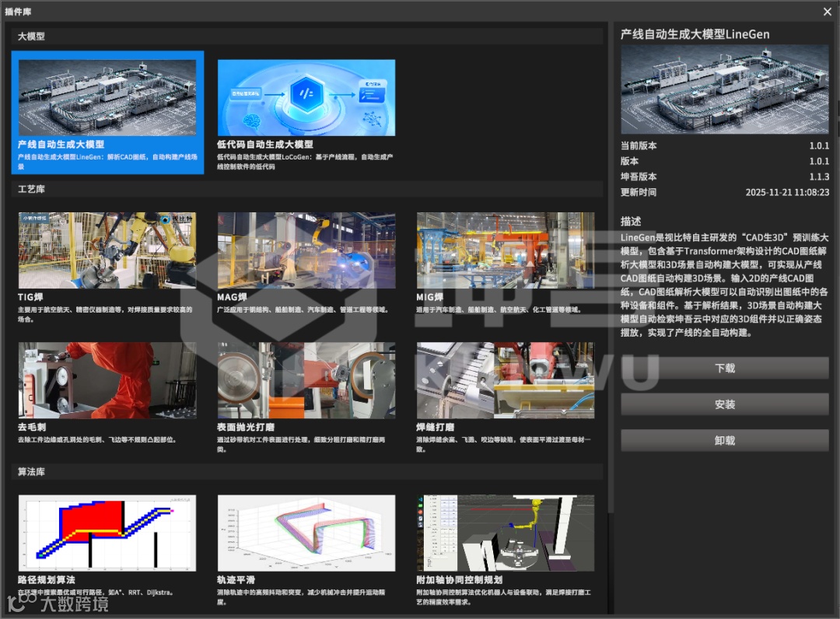840x619 pixels.
Task: Select the 路径规划算法 algorithm thumbnail
Action: [107, 533]
